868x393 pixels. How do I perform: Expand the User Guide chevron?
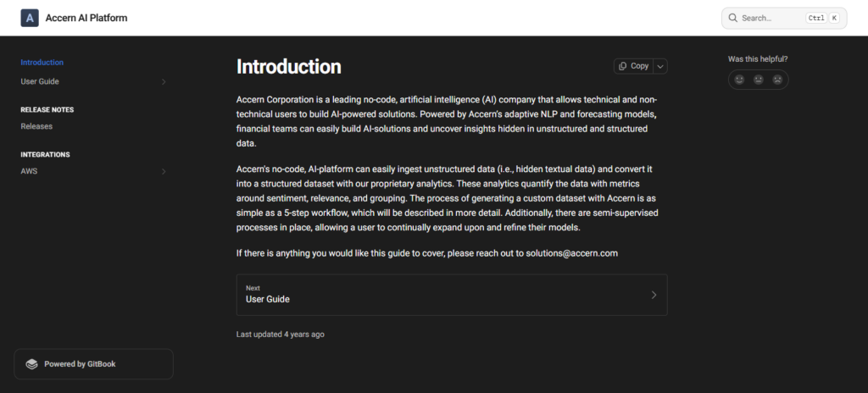click(164, 82)
